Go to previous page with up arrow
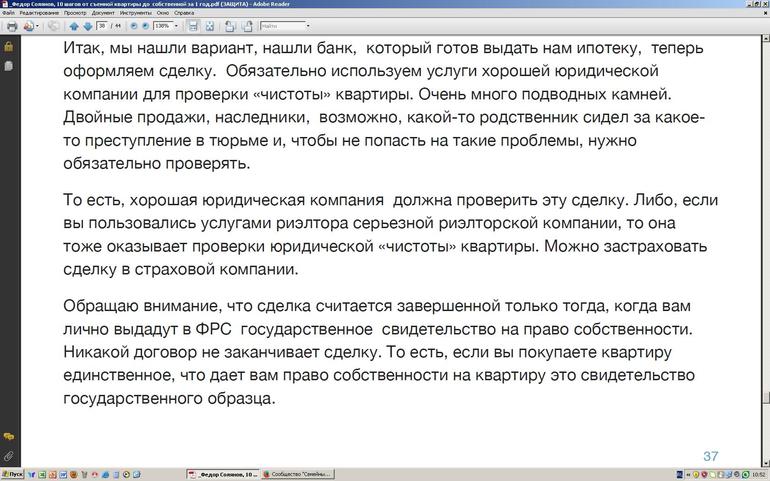The width and height of the screenshot is (770, 481). [x=74, y=26]
